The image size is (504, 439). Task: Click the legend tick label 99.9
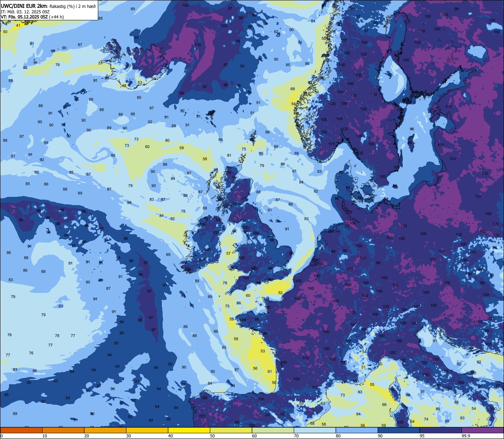click(x=466, y=436)
